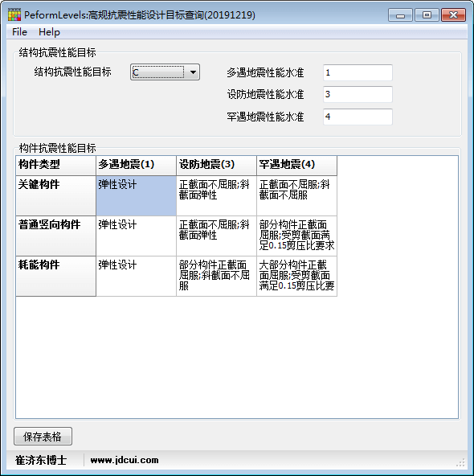Click the 设防地震性能水准 input field
474x476 pixels.
358,94
